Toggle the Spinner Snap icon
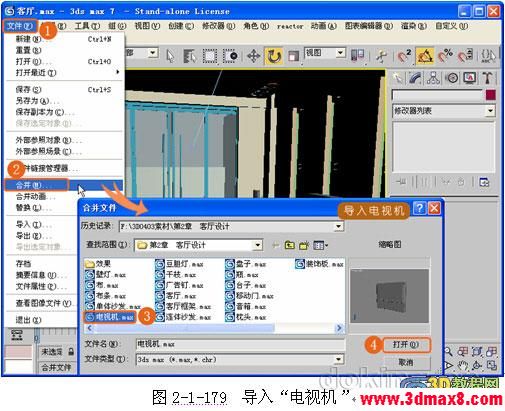 point(465,56)
